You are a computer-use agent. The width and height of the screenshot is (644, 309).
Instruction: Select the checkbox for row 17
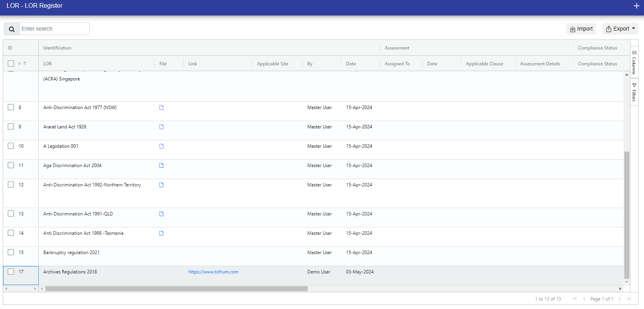[x=11, y=271]
